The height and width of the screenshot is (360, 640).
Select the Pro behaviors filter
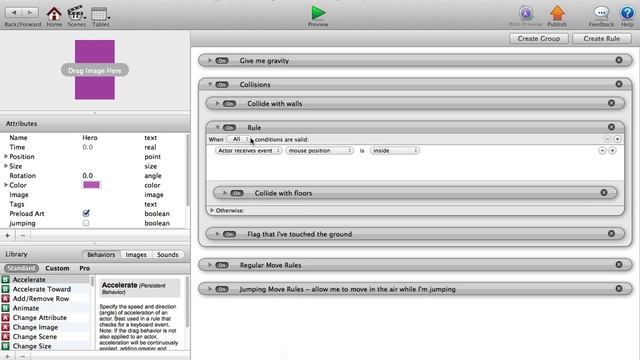point(84,268)
